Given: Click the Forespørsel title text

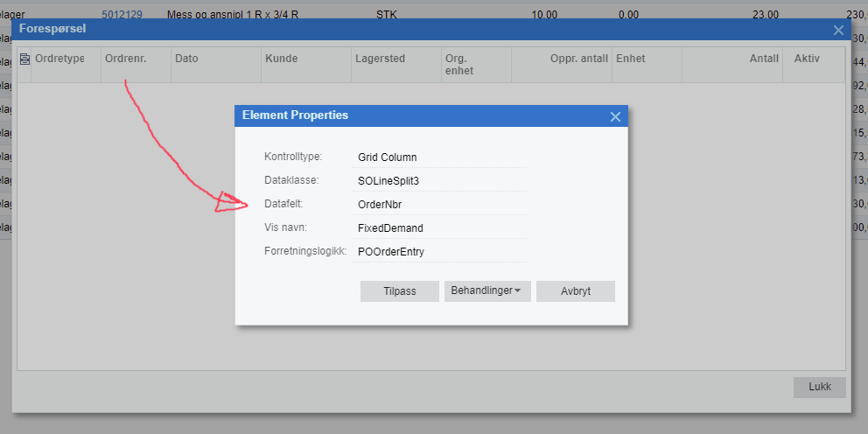Looking at the screenshot, I should pos(52,29).
